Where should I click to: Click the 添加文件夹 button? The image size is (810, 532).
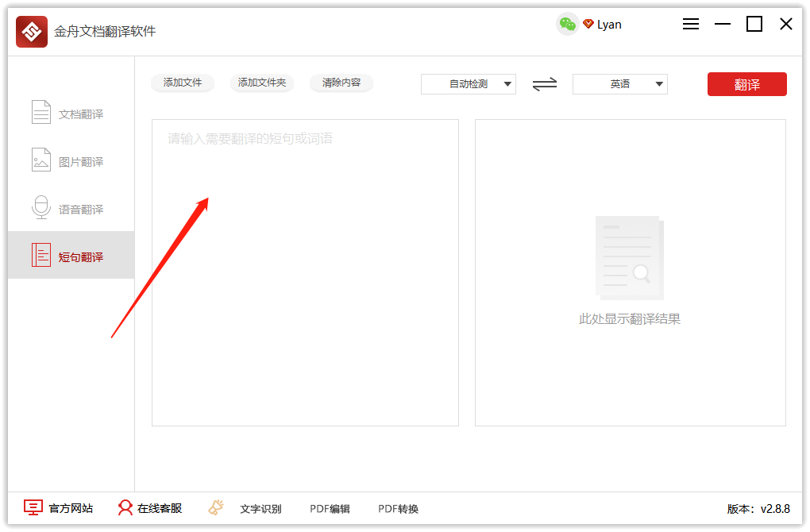click(262, 83)
